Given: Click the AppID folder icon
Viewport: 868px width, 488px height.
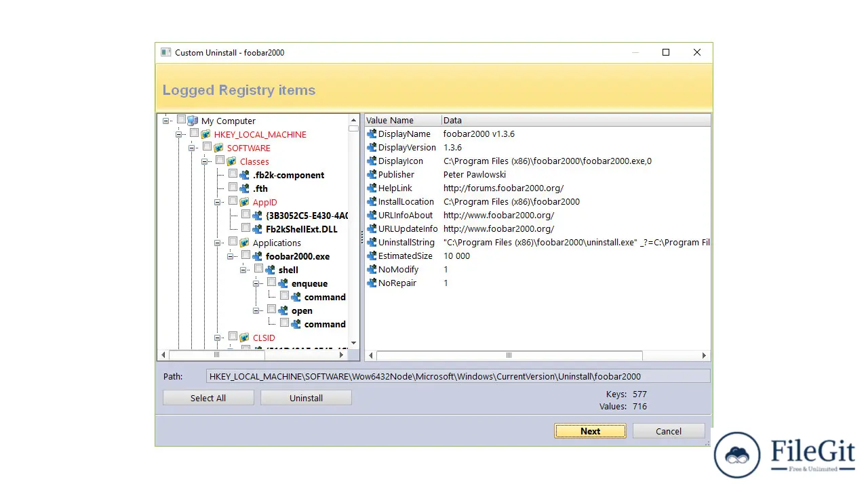Looking at the screenshot, I should pyautogui.click(x=244, y=202).
